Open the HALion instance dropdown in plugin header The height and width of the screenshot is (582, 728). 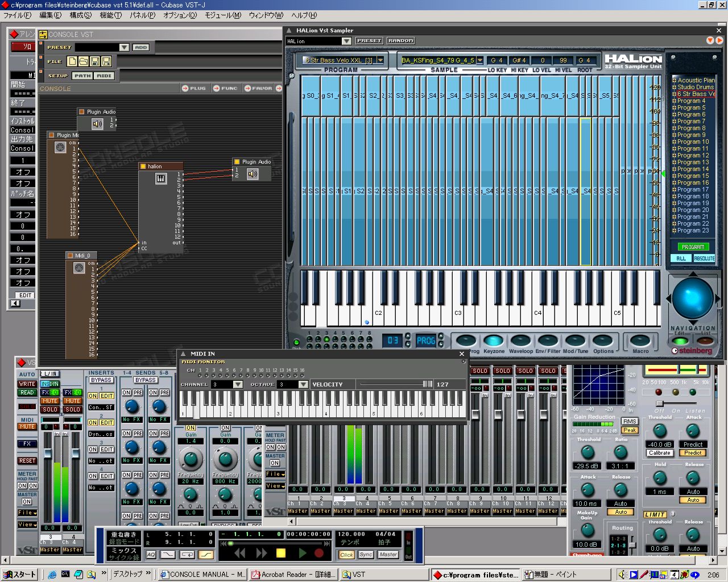346,41
